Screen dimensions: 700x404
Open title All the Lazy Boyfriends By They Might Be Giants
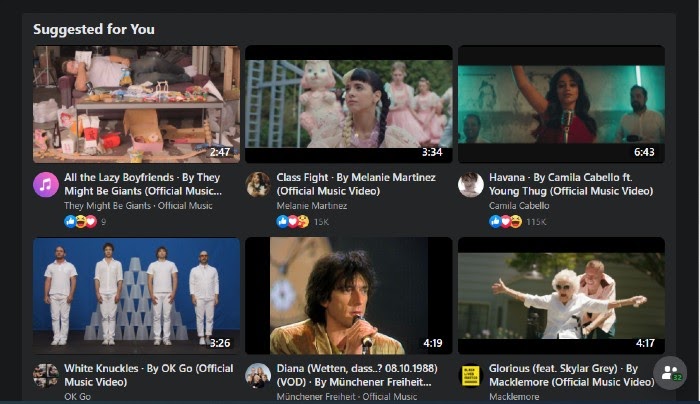[x=143, y=184]
